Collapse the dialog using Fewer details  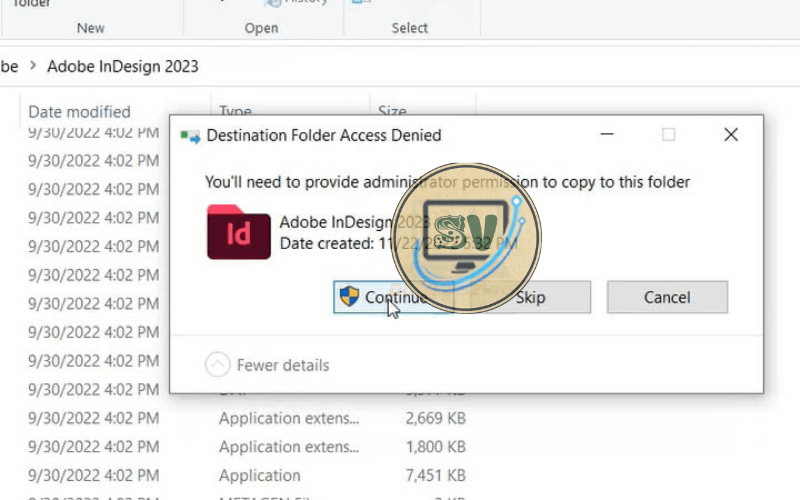coord(267,365)
